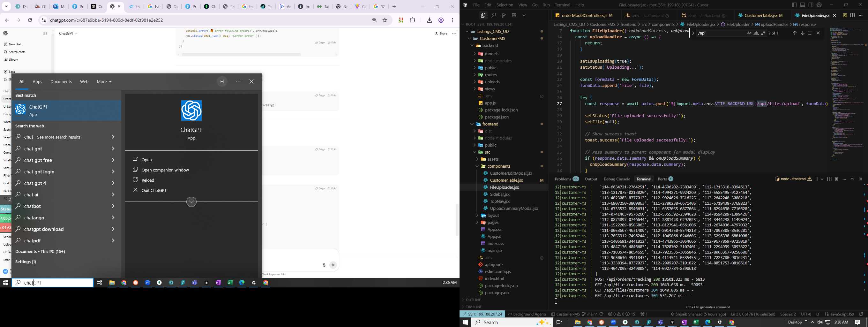The width and height of the screenshot is (868, 327).
Task: Open notifications bell in Cursor status bar
Action: coord(861,314)
